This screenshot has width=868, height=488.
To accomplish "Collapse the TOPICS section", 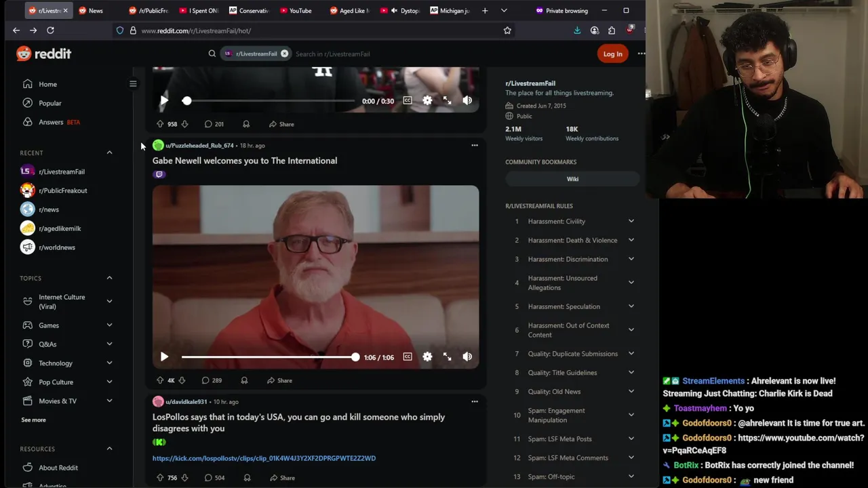I will coord(109,278).
